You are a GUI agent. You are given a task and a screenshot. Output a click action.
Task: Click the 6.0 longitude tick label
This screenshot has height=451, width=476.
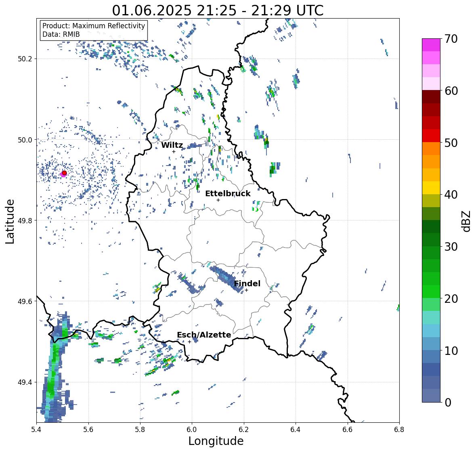tap(192, 430)
